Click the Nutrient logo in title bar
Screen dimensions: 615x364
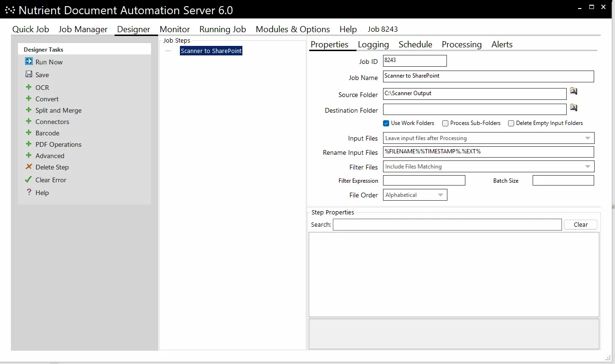(x=9, y=9)
